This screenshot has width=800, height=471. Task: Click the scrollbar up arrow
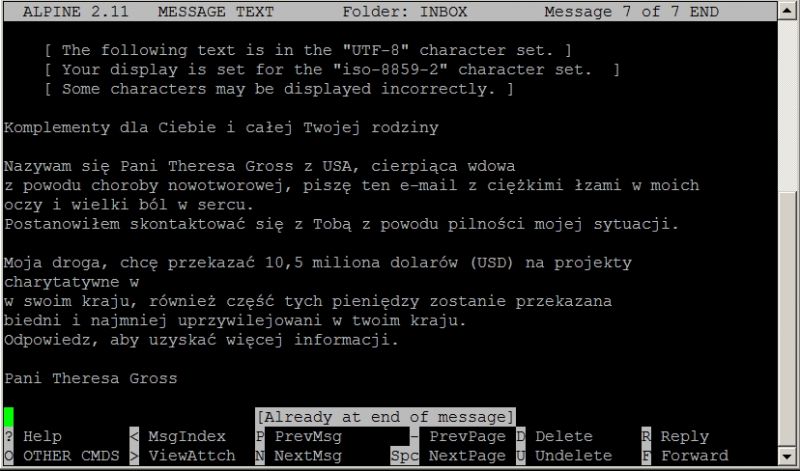pyautogui.click(x=787, y=11)
